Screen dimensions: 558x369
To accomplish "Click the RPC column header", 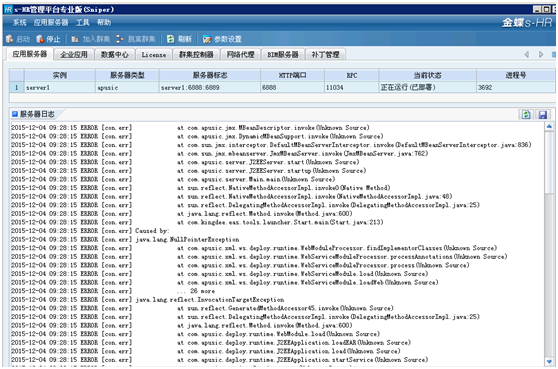I will [352, 75].
